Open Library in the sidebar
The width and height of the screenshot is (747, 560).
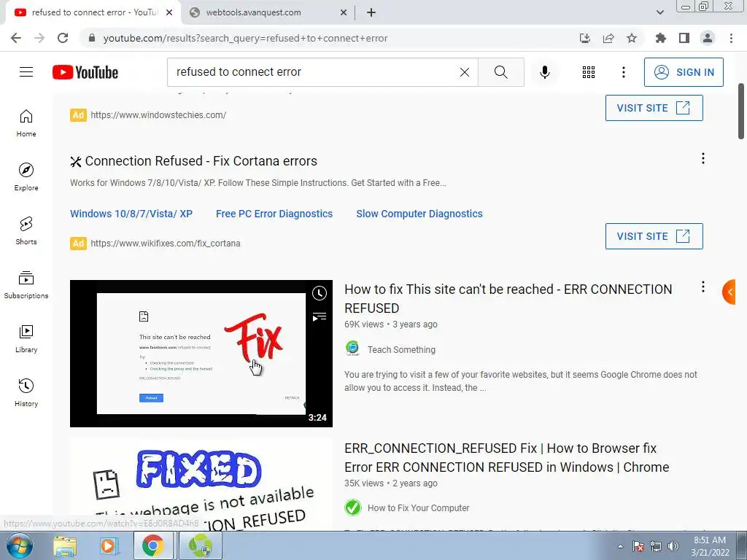coord(26,338)
